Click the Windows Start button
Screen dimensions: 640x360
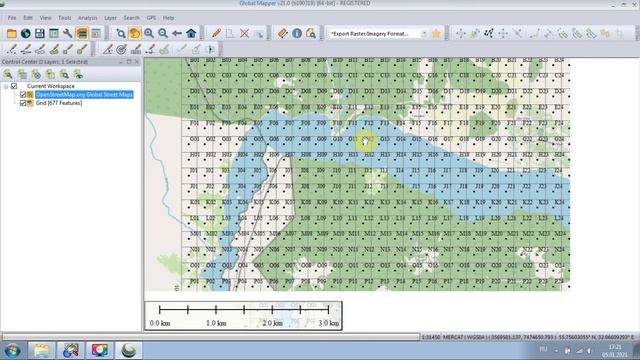tap(12, 350)
